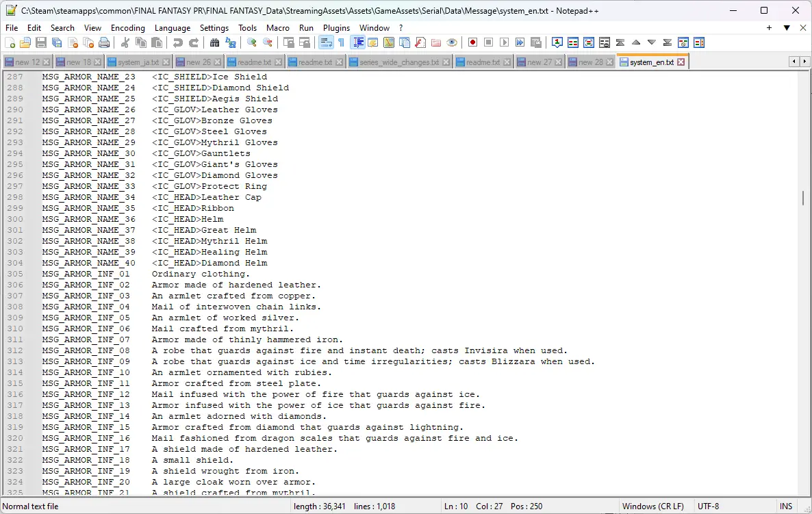Click Windows (CR LF) in the status bar

coord(653,506)
